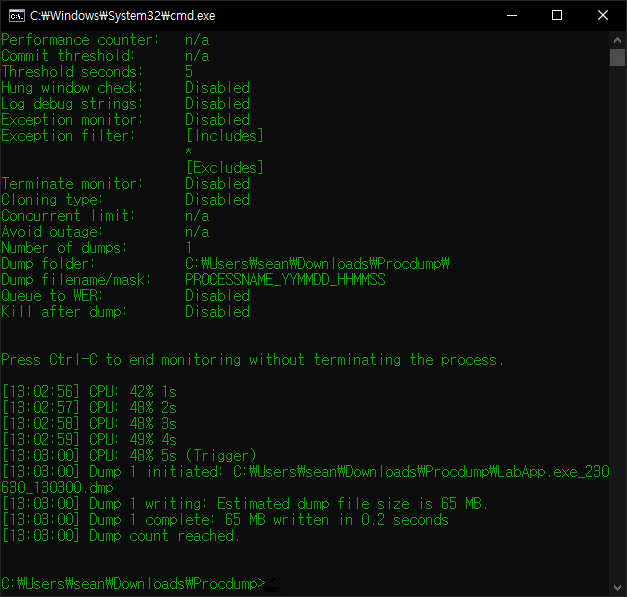627x597 pixels.
Task: Click the 'CPU: 48% 5s (Trigger)' line
Action: pyautogui.click(x=129, y=456)
